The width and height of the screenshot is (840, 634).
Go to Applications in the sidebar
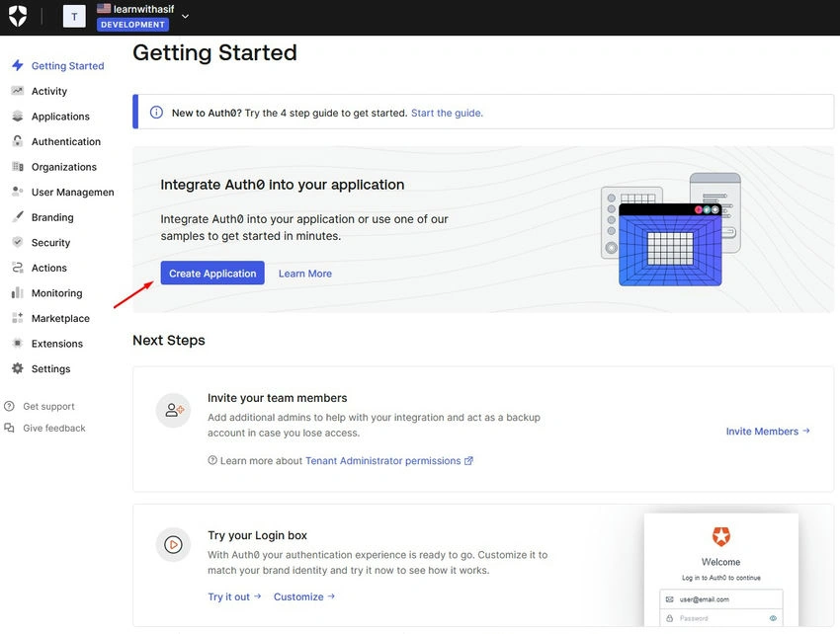click(58, 117)
